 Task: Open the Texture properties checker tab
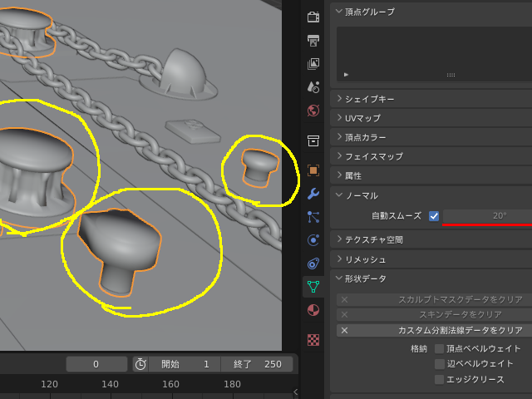pos(313,340)
